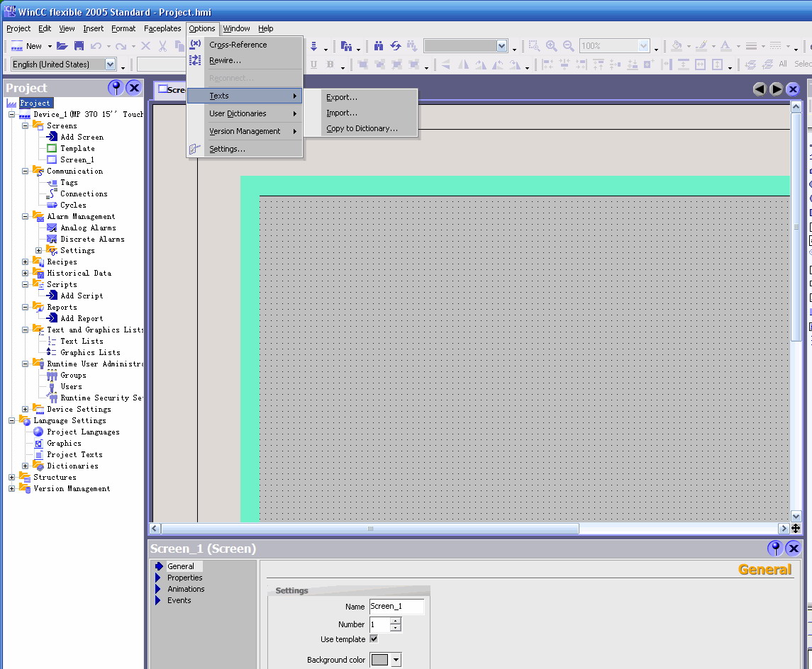Close the Screen_1 properties panel
Viewport: 812px width, 669px height.
tap(794, 548)
